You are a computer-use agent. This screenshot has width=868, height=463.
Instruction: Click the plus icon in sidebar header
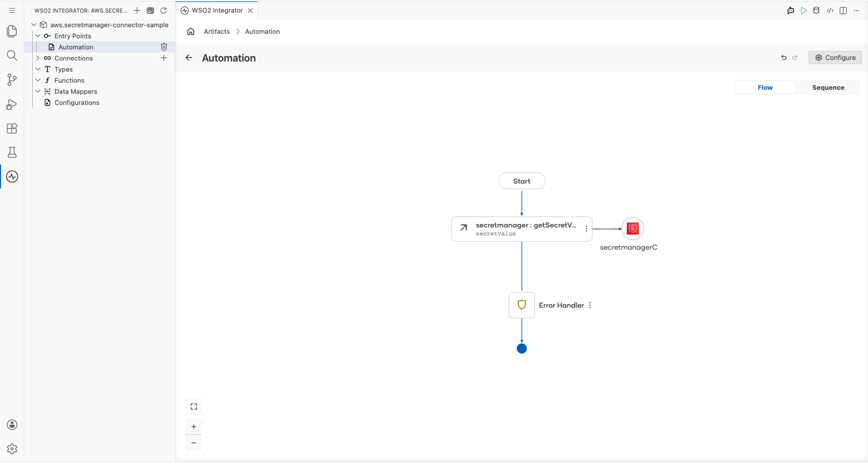pos(137,10)
